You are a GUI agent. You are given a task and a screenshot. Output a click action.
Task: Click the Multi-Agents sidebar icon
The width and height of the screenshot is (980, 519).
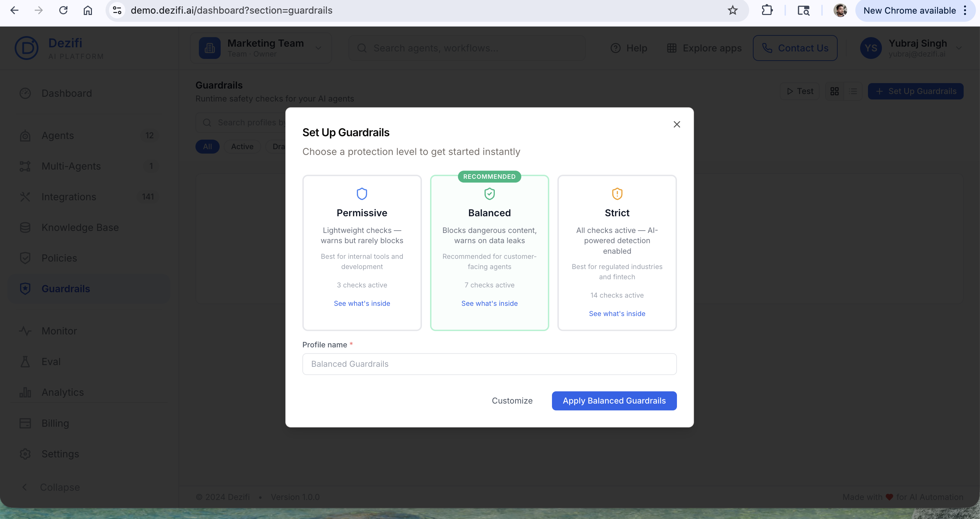[25, 166]
